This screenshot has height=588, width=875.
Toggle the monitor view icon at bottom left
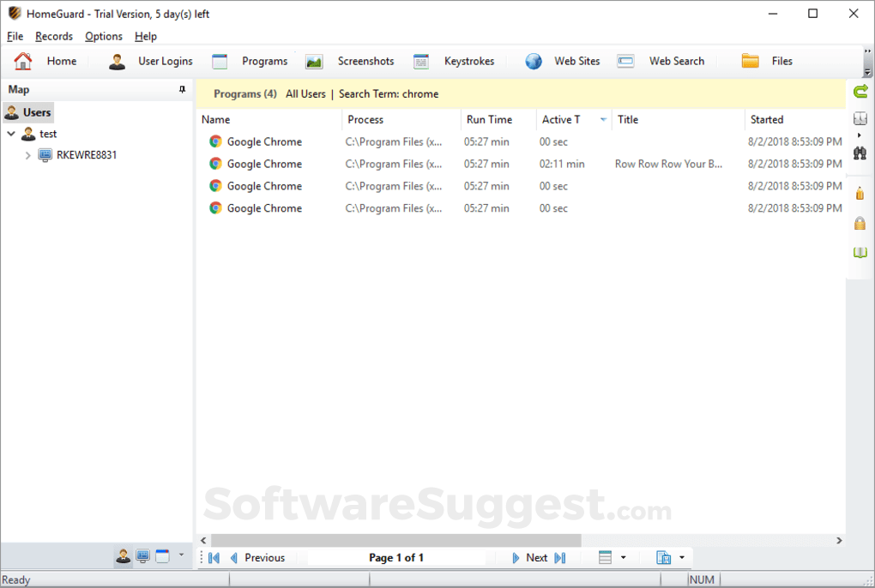[142, 556]
